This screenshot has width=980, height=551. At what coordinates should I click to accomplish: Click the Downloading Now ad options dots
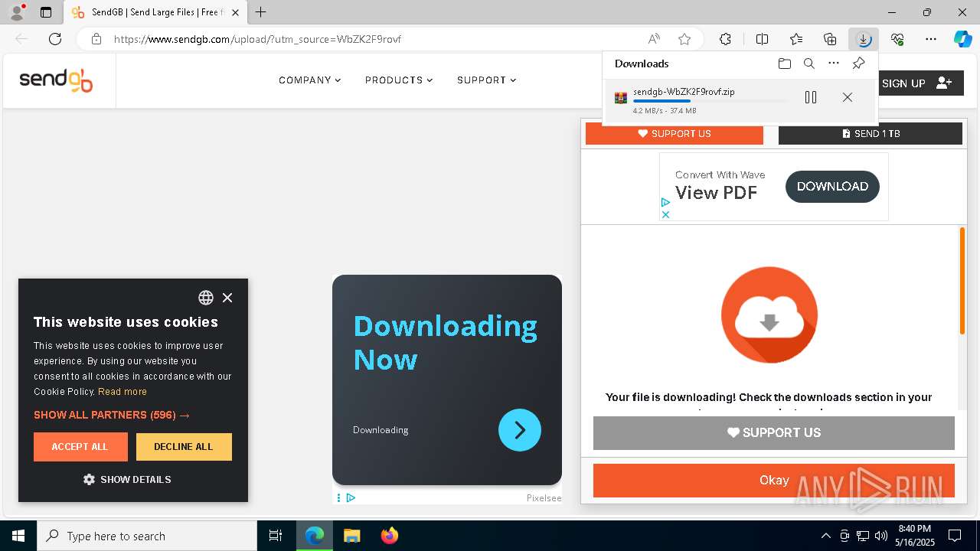coord(338,498)
